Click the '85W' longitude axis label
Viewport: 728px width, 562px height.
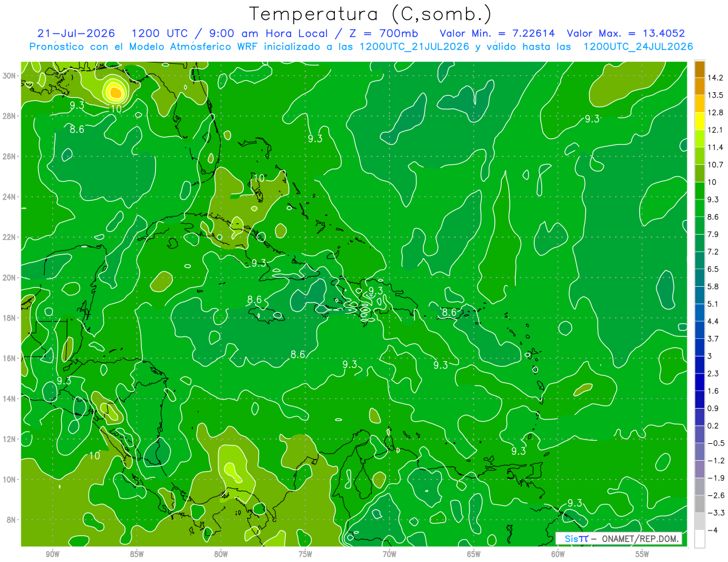136,554
